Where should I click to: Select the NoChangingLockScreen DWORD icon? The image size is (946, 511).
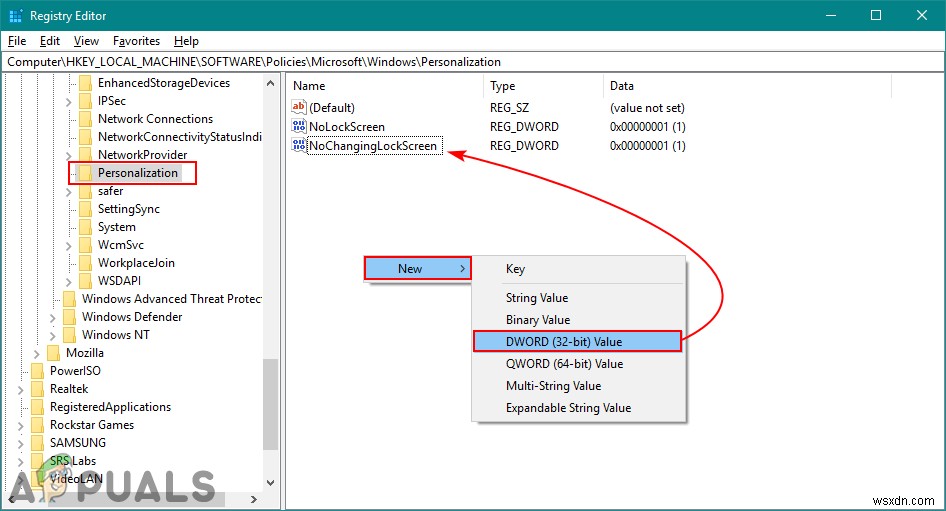[299, 145]
